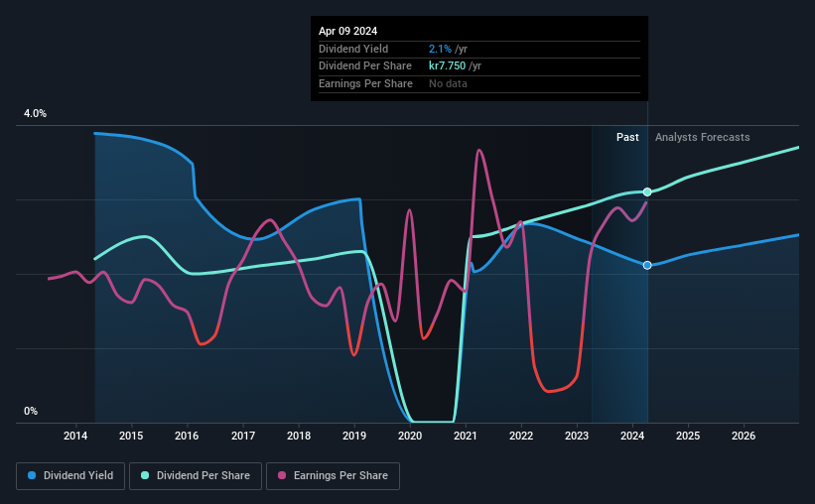The height and width of the screenshot is (504, 815).
Task: Click the 0% y-axis label
Action: (31, 411)
